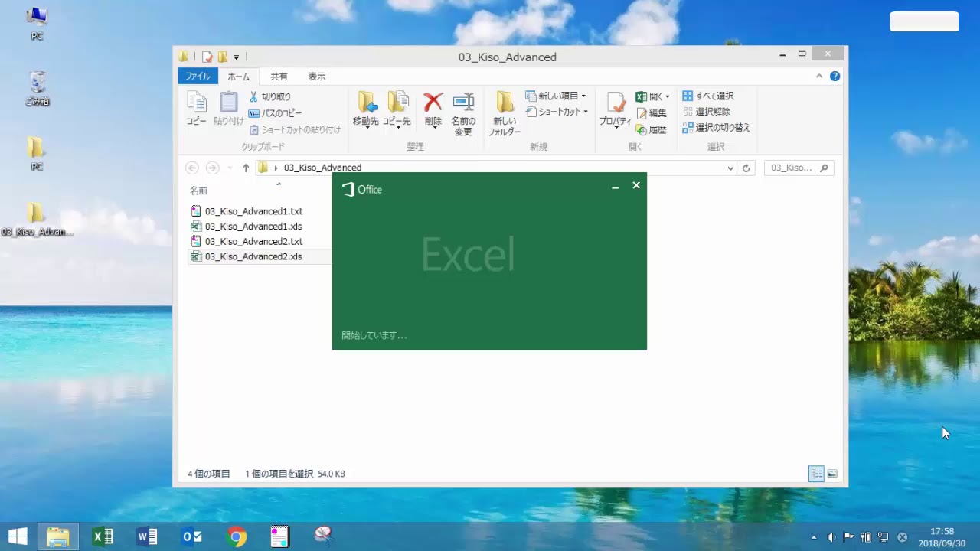Switch to the View (表示) tab
The height and width of the screenshot is (551, 980).
(317, 77)
